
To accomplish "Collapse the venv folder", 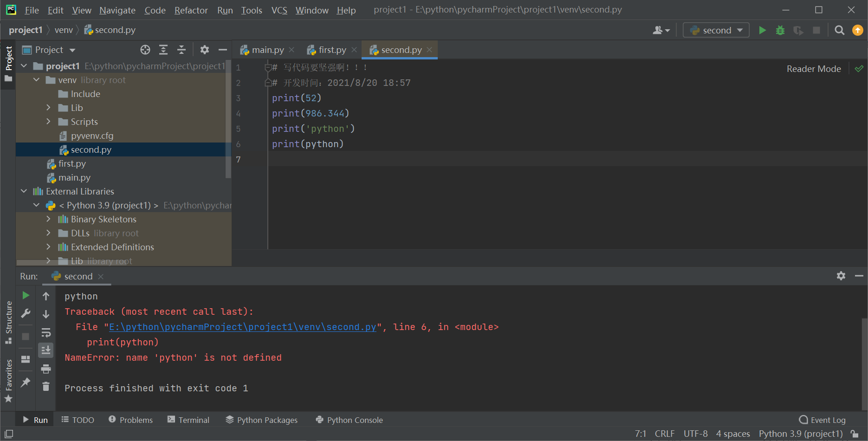I will [x=37, y=80].
